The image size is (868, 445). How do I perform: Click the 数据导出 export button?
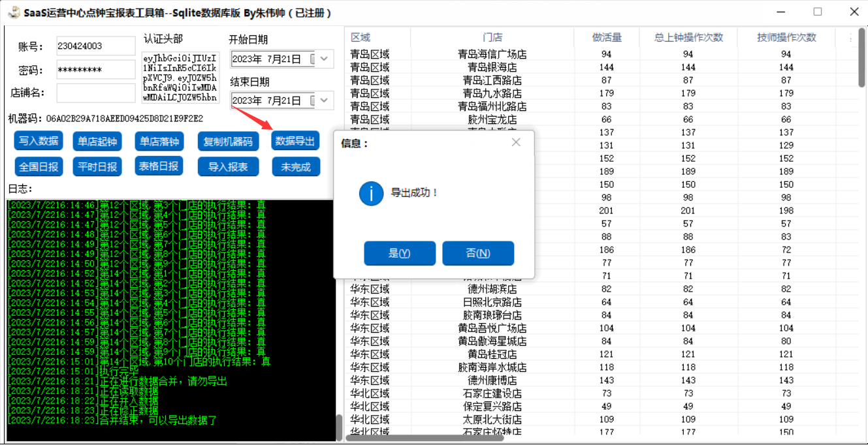(x=295, y=141)
